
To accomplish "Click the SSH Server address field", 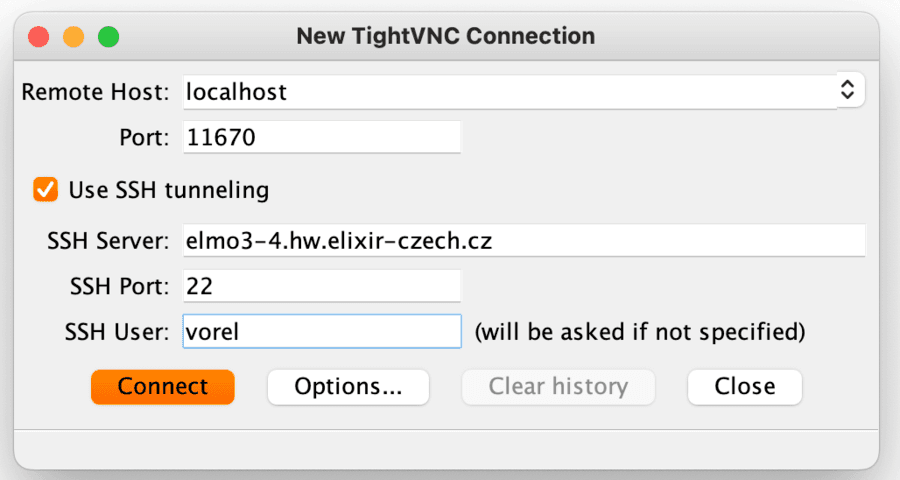I will [x=523, y=241].
